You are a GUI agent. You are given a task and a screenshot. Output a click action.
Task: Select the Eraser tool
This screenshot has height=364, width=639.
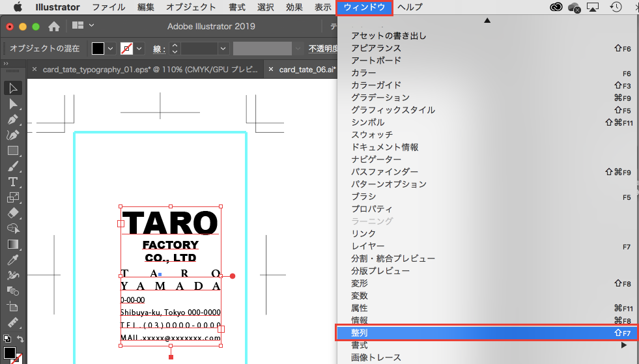12,213
